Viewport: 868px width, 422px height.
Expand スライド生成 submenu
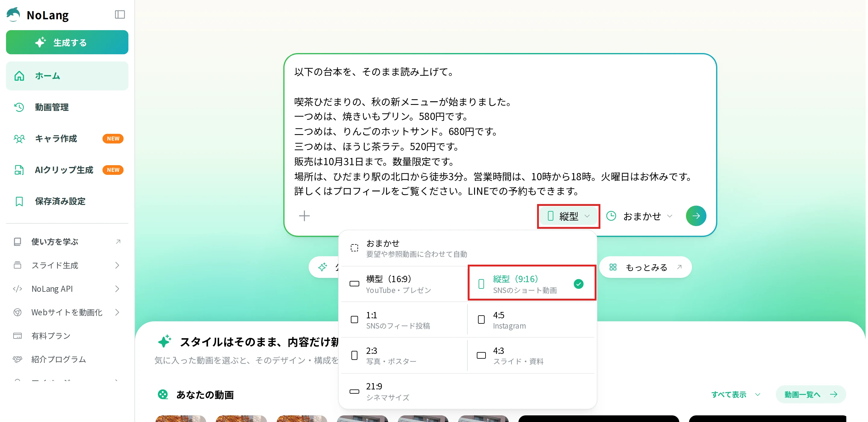(67, 265)
